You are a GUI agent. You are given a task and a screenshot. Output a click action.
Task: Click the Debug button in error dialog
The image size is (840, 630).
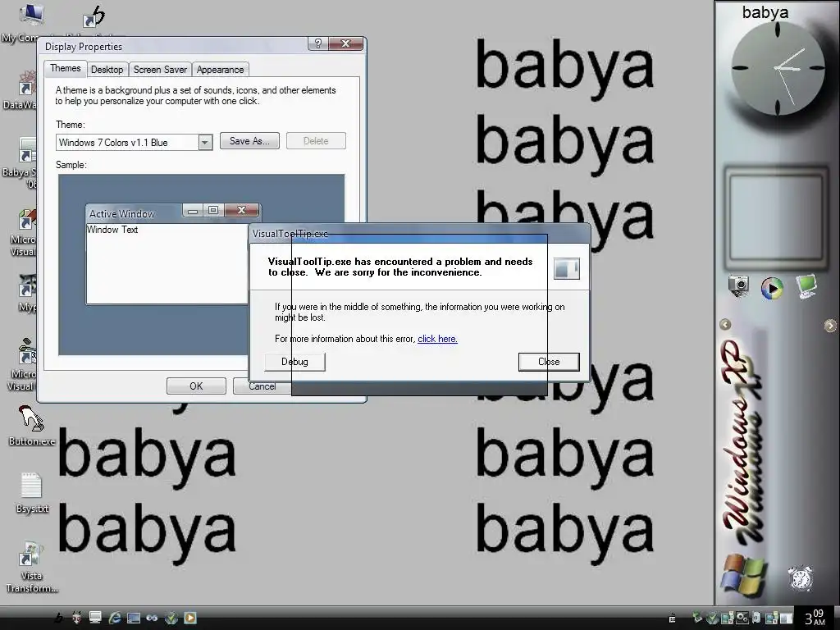point(294,362)
